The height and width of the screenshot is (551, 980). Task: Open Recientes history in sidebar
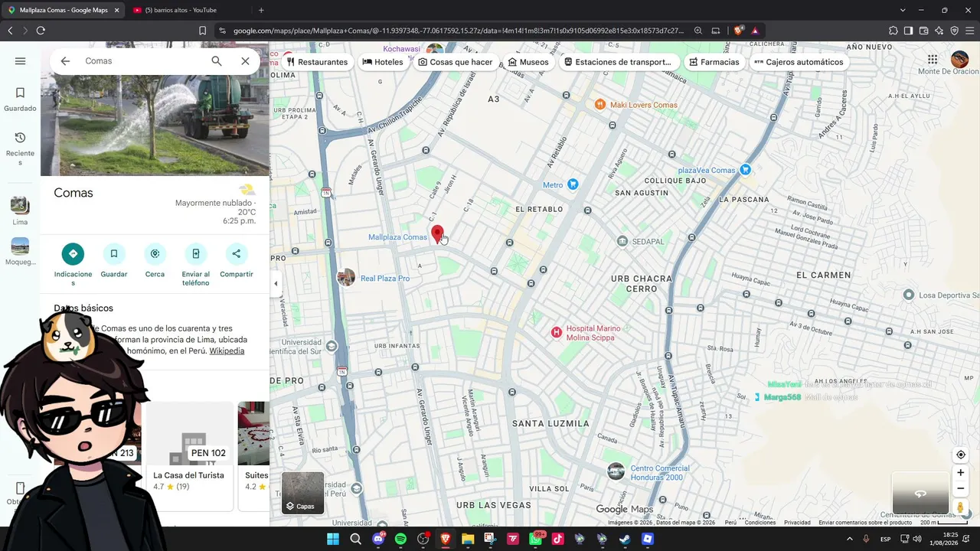[x=20, y=148]
